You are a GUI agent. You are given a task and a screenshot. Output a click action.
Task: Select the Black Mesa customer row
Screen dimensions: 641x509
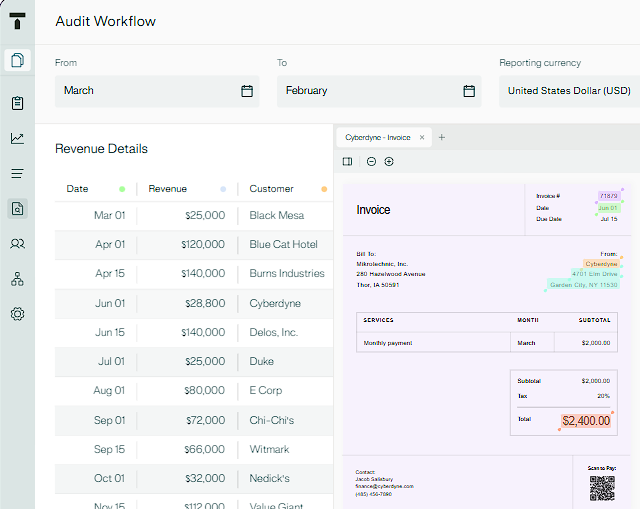click(x=194, y=215)
